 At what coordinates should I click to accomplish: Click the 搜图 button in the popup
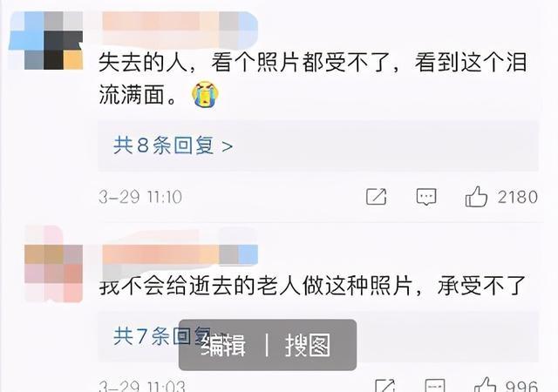pos(308,345)
